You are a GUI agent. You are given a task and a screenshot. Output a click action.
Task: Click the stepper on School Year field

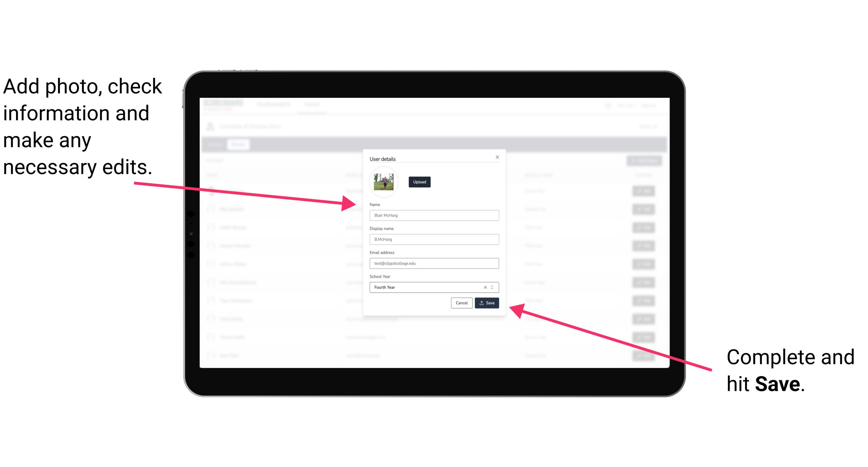pos(494,287)
